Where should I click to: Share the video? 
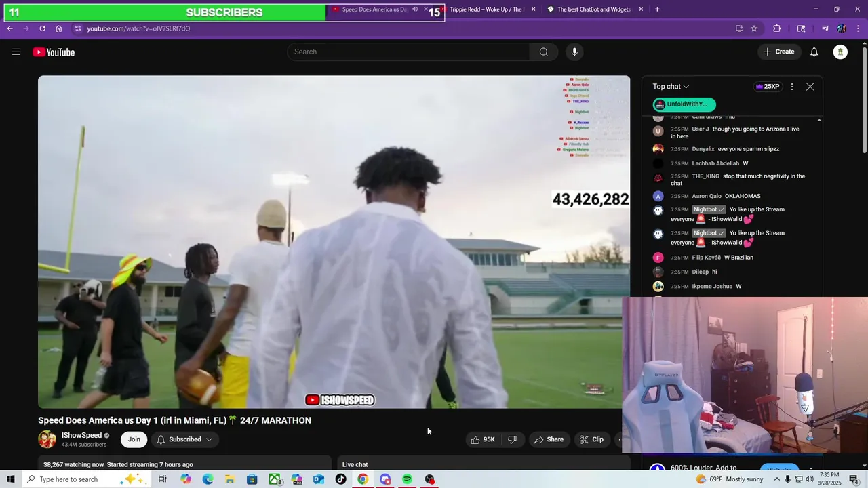tap(549, 439)
